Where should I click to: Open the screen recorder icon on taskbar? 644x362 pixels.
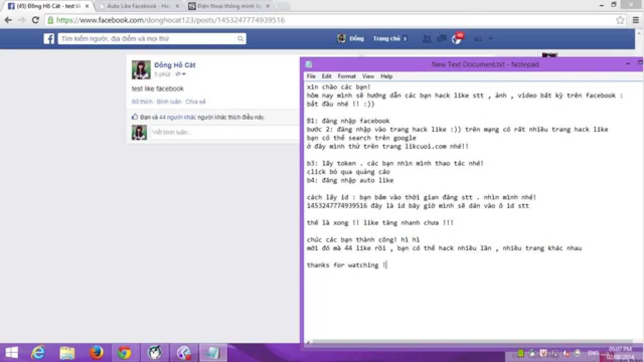tap(184, 352)
